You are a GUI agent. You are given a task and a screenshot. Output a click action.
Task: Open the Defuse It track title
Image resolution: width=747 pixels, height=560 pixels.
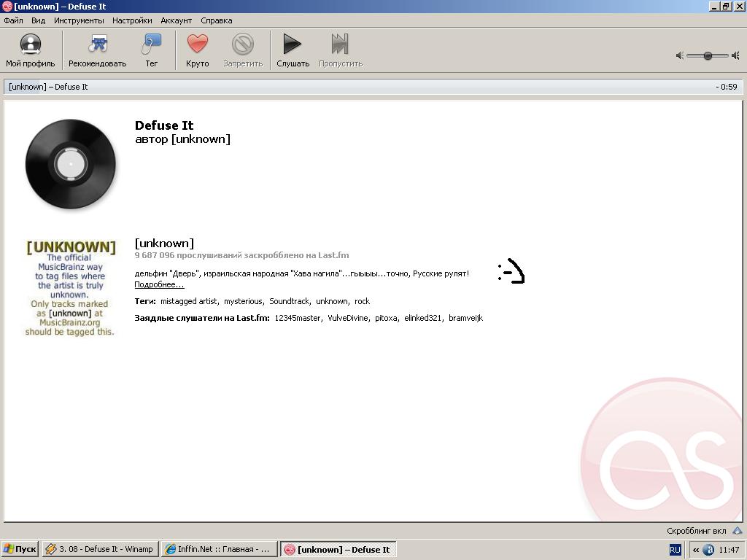tap(164, 125)
